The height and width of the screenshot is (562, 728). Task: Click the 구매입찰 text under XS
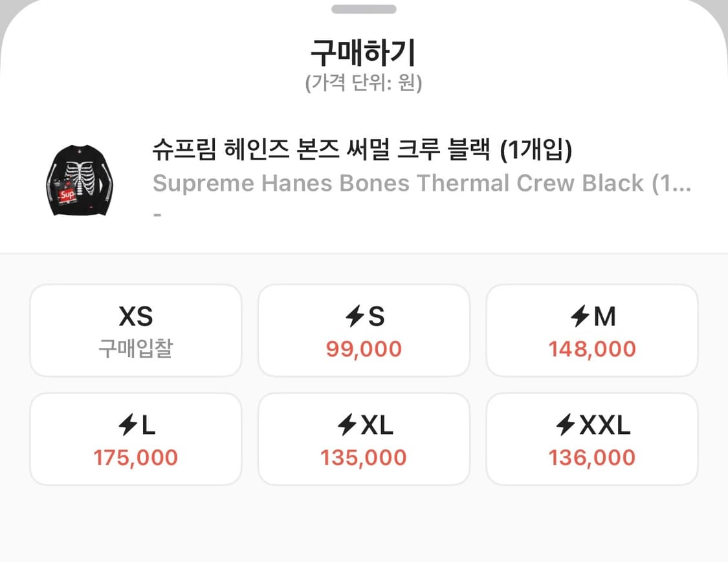pos(135,349)
